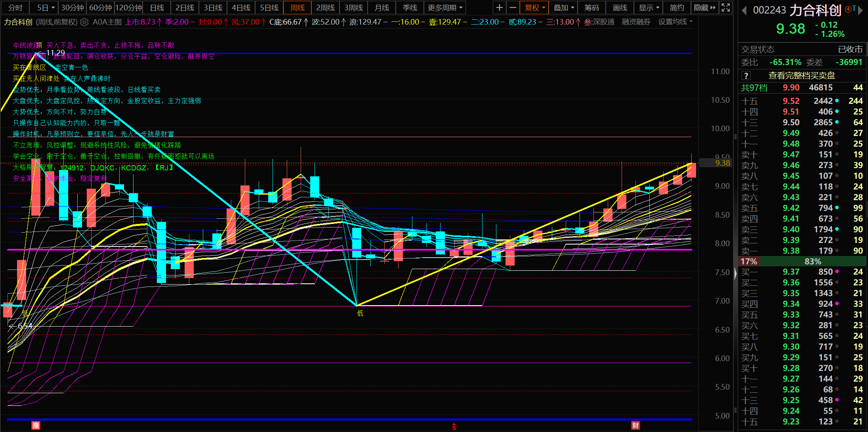Click the zoom out minus icon

513,8
